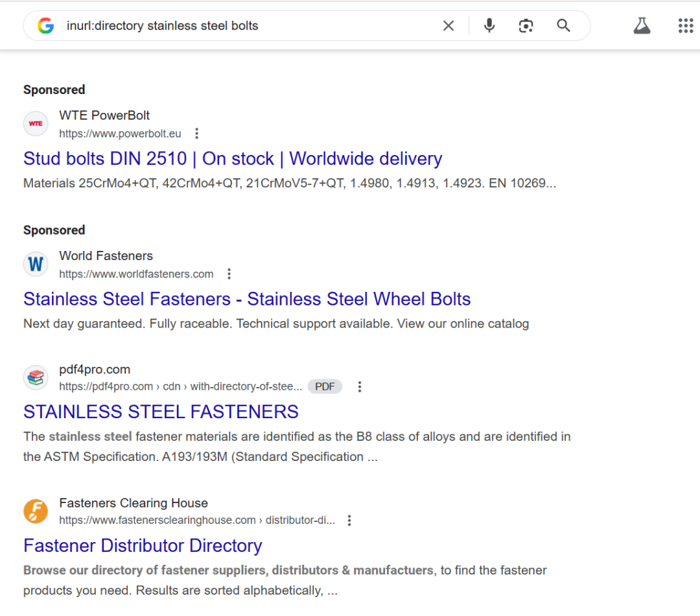Click the 'Materials 25CrMo4+QT' ad description

(290, 183)
